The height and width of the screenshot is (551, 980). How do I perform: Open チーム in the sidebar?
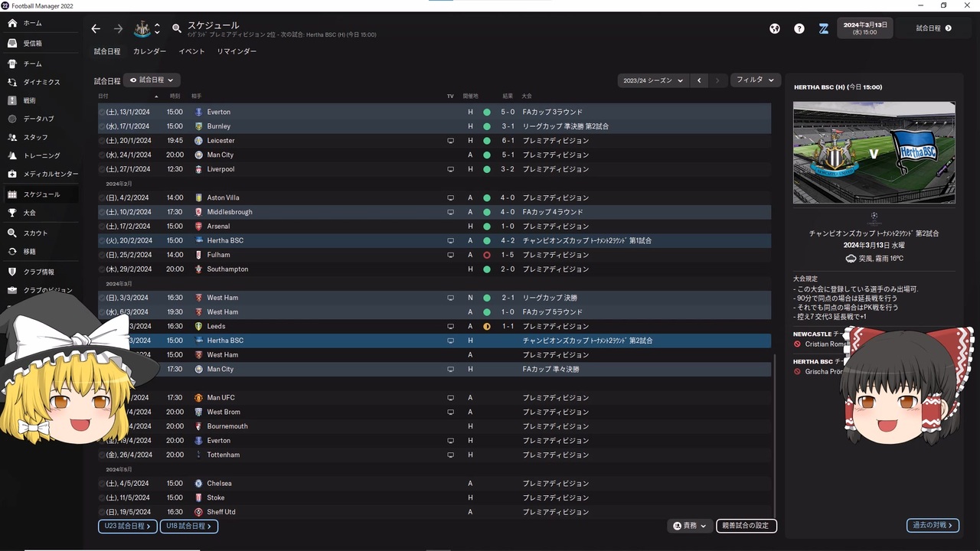point(41,64)
